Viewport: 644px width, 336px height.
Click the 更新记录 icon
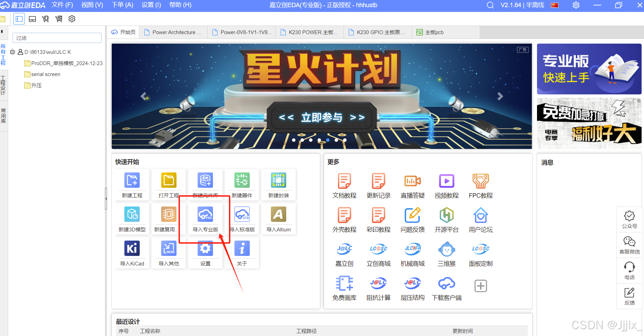379,181
